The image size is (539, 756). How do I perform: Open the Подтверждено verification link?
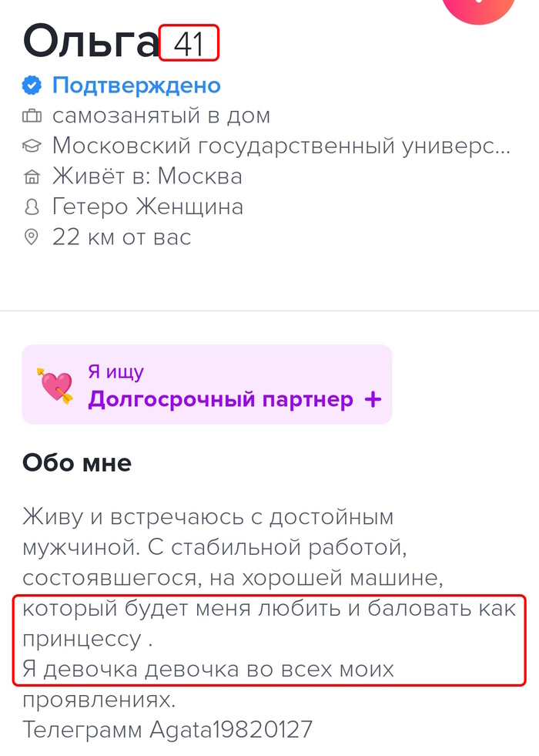pyautogui.click(x=136, y=86)
